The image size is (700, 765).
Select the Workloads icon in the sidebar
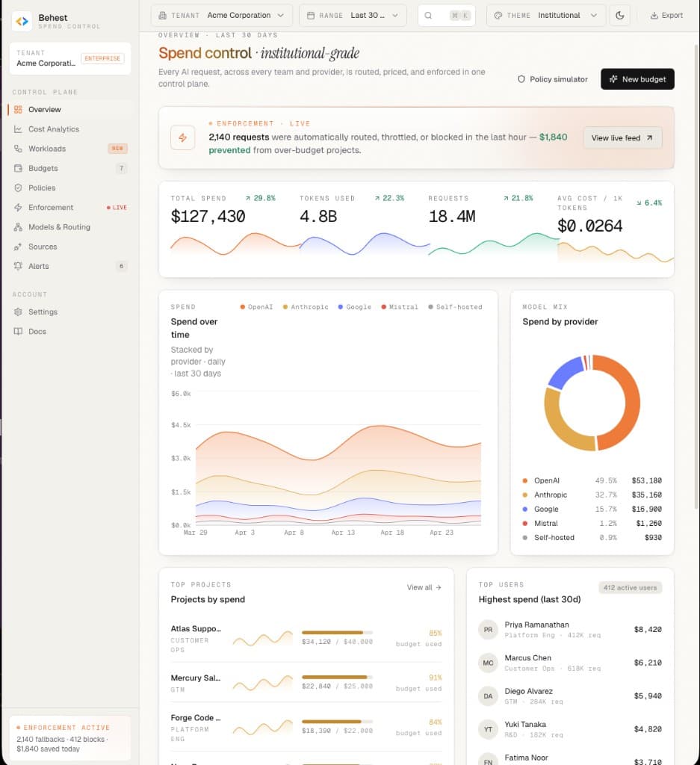pyautogui.click(x=16, y=149)
